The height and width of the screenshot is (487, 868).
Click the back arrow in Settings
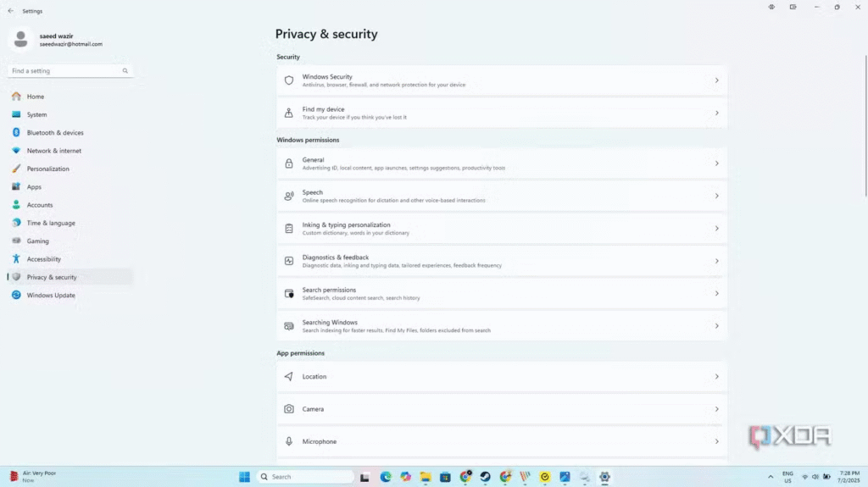pos(10,11)
